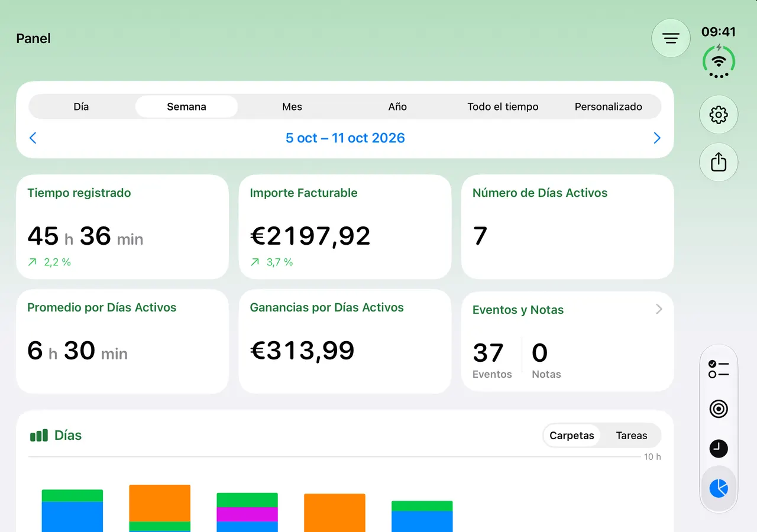Click the Días chart section title
This screenshot has height=532, width=757.
click(68, 436)
